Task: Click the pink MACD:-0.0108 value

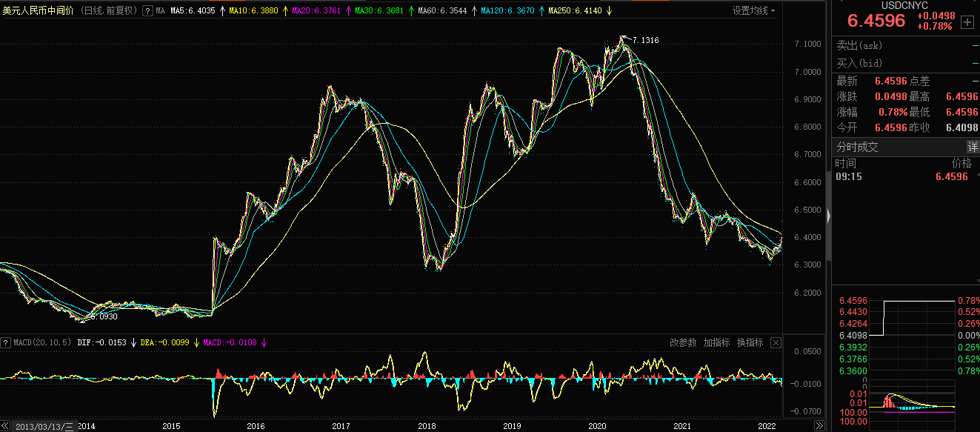Action: pos(229,342)
